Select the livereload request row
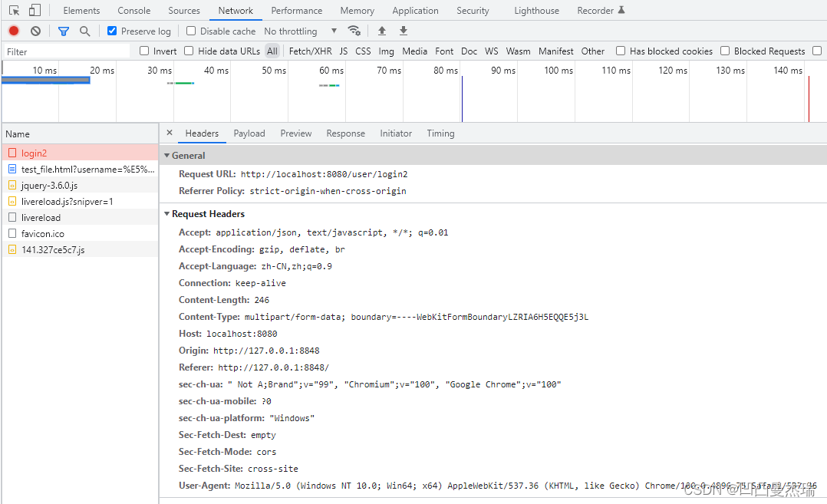The height and width of the screenshot is (504, 827). pyautogui.click(x=80, y=217)
